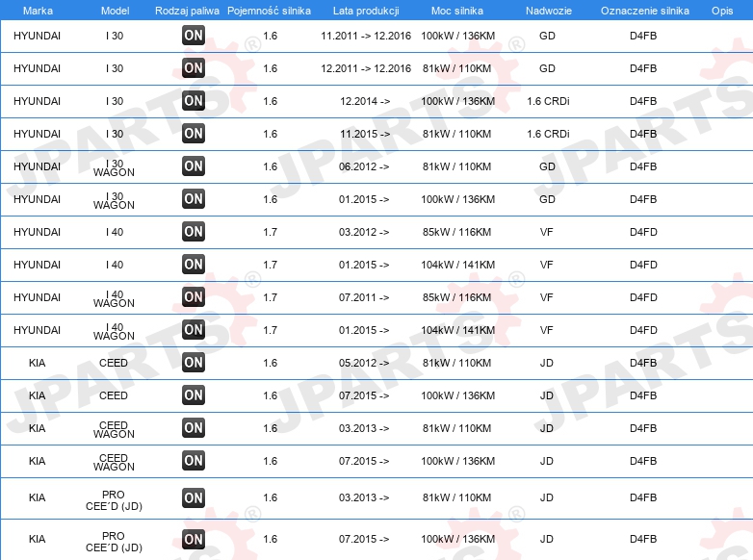Click I 30 WAGON model in 06.2012 row
The width and height of the screenshot is (753, 560).
click(114, 167)
